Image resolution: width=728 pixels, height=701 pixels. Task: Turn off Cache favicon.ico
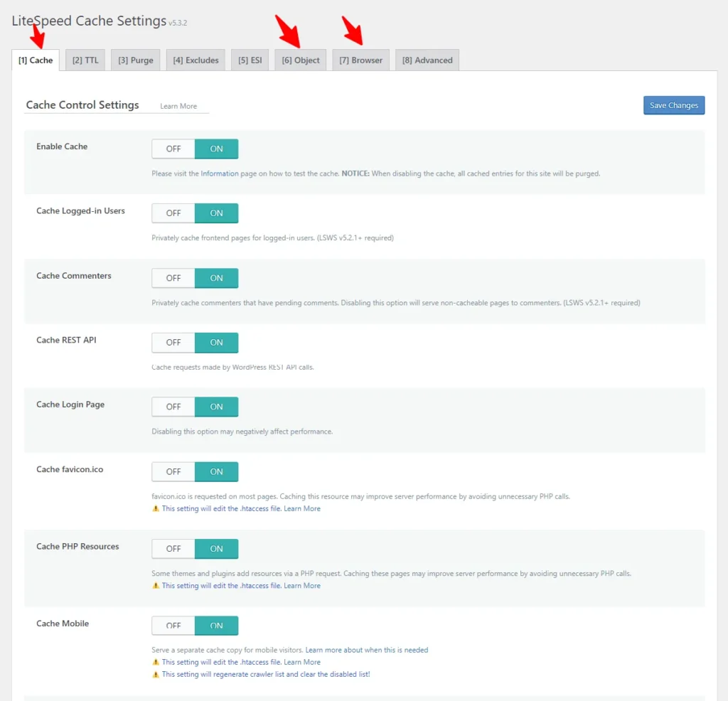pyautogui.click(x=173, y=471)
